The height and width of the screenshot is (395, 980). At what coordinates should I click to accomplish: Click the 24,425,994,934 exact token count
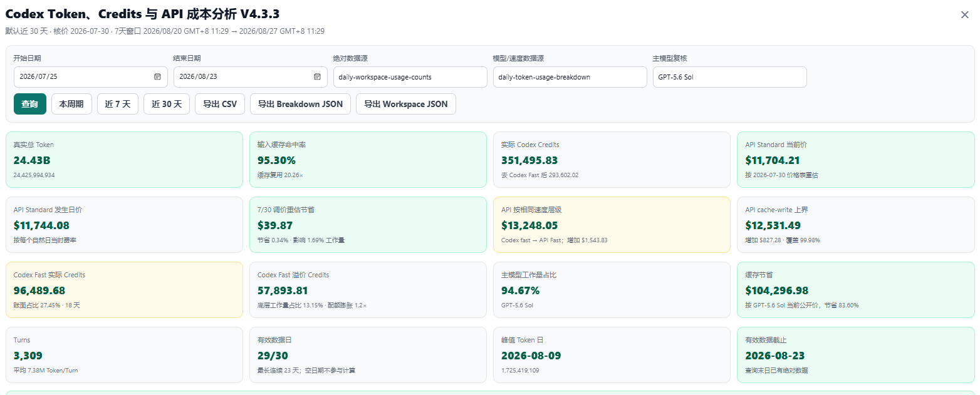(x=34, y=175)
